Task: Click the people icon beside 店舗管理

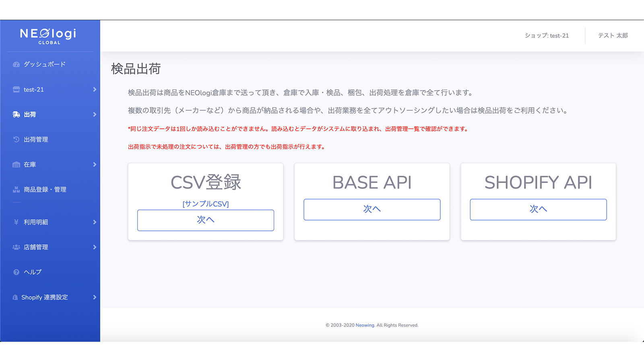Action: 16,247
